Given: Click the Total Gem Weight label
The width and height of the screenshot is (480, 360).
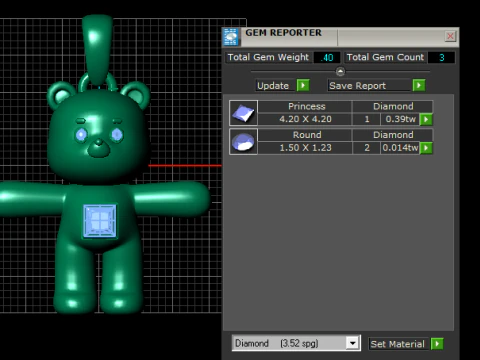Looking at the screenshot, I should 268,57.
